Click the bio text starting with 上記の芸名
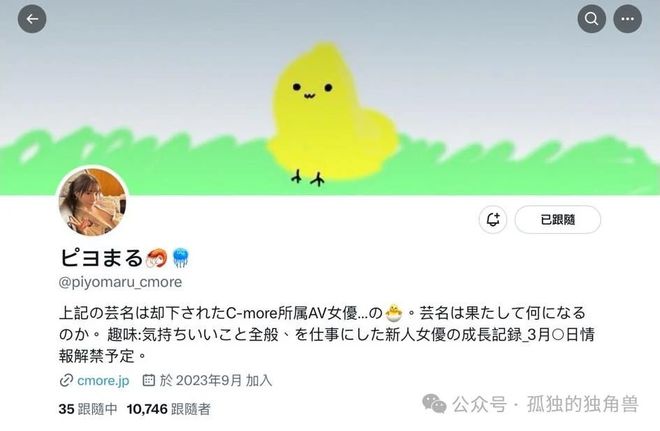The width and height of the screenshot is (660, 431). (x=327, y=335)
